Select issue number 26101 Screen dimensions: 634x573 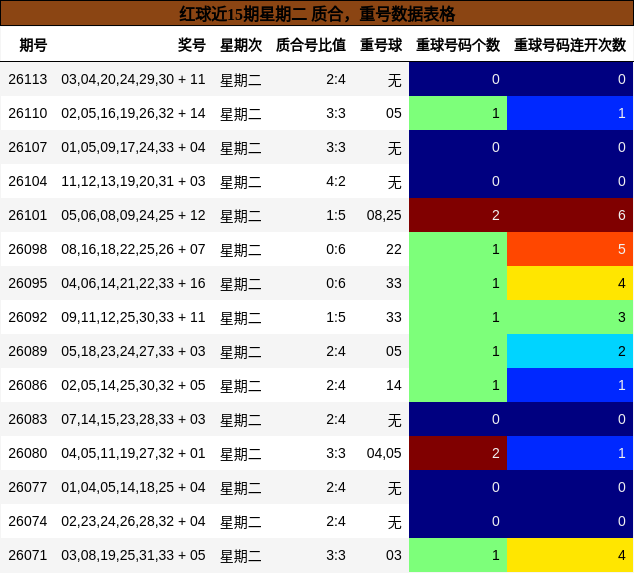(27, 215)
